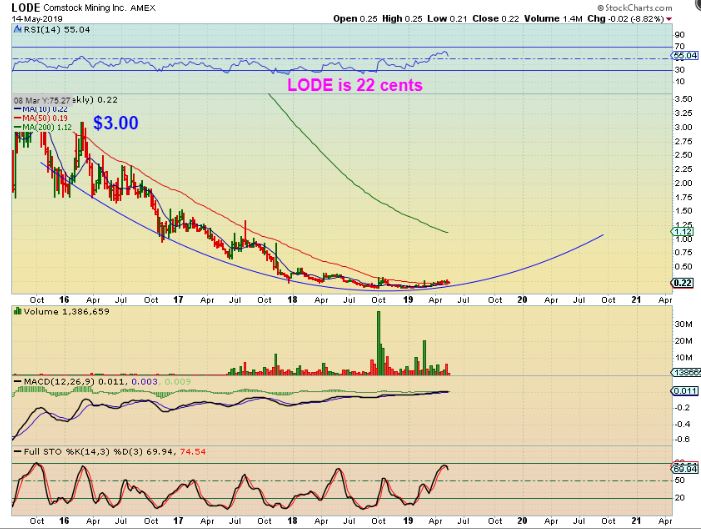The width and height of the screenshot is (701, 529).
Task: Click the High 0.25 value
Action: tap(402, 19)
